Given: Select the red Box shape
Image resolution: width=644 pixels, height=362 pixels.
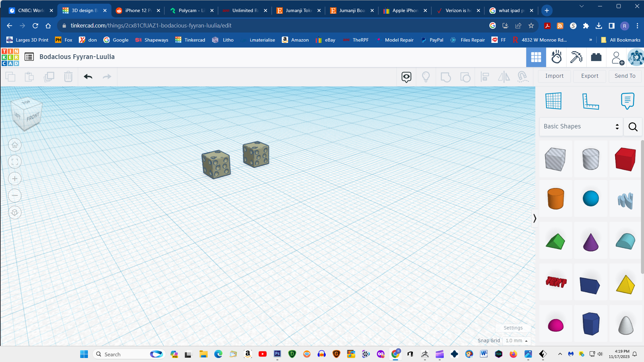Looking at the screenshot, I should point(625,159).
